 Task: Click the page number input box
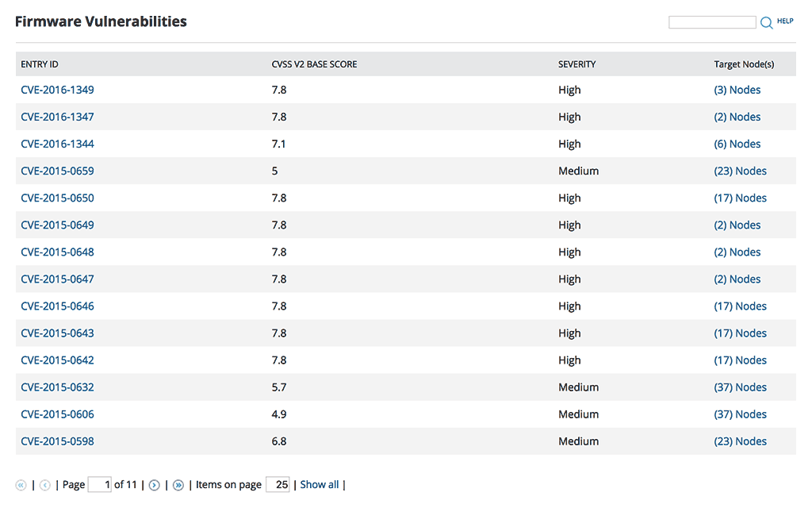pos(99,484)
